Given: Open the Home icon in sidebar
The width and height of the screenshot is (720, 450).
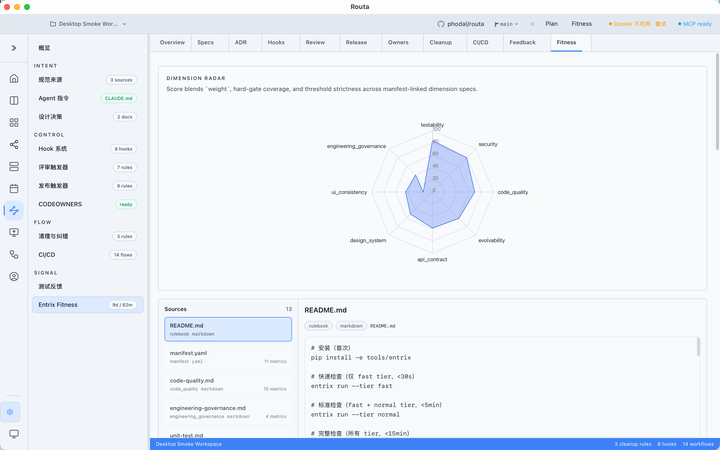Looking at the screenshot, I should pyautogui.click(x=14, y=79).
